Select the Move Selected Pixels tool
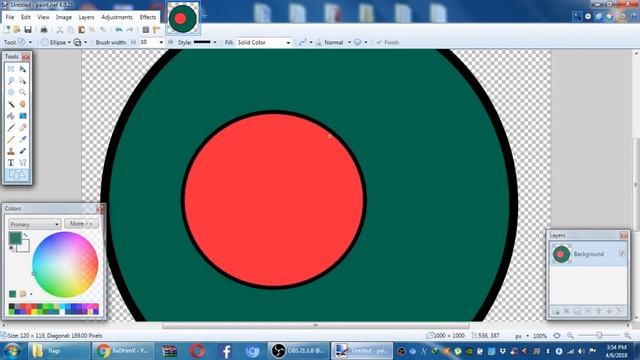The width and height of the screenshot is (640, 360). (23, 69)
